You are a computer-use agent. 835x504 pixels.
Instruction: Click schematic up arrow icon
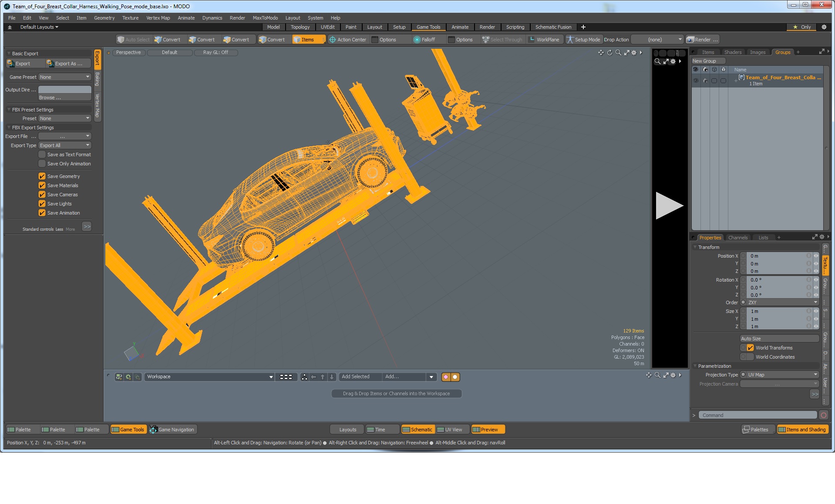(323, 377)
